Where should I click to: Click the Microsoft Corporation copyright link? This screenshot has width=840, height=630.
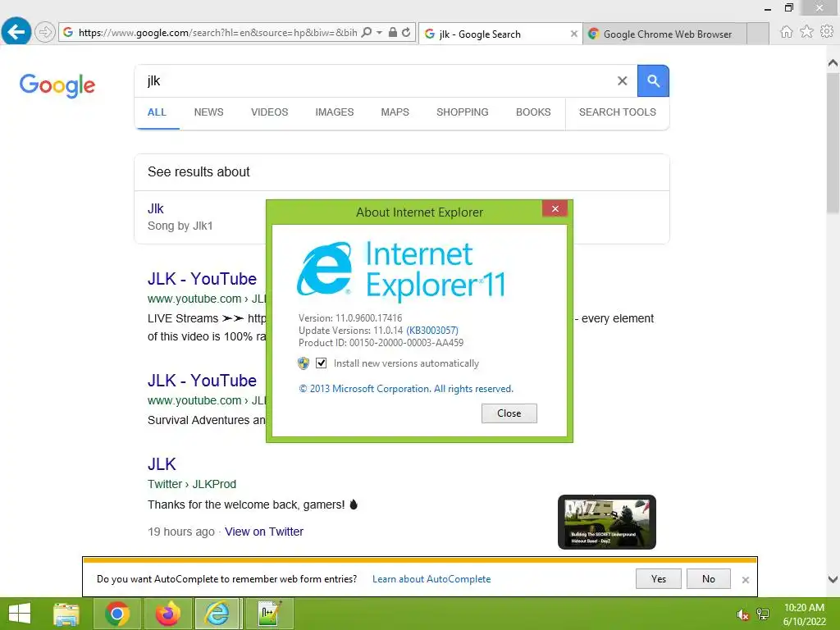tap(406, 389)
